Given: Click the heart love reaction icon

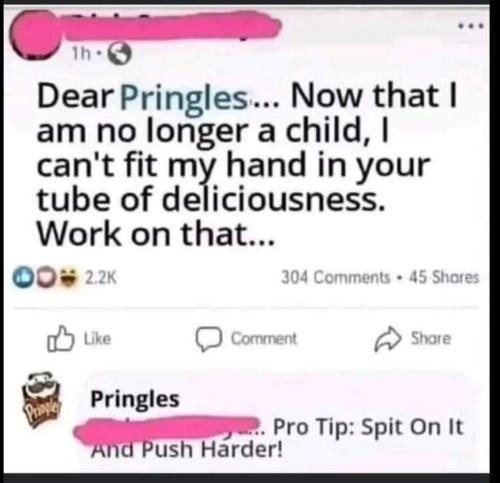Looking at the screenshot, I should pos(44,276).
